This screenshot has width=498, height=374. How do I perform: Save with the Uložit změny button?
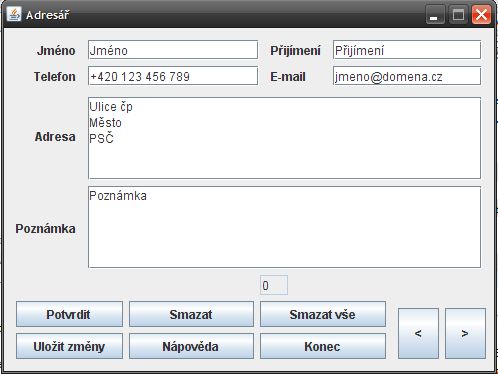pos(69,346)
